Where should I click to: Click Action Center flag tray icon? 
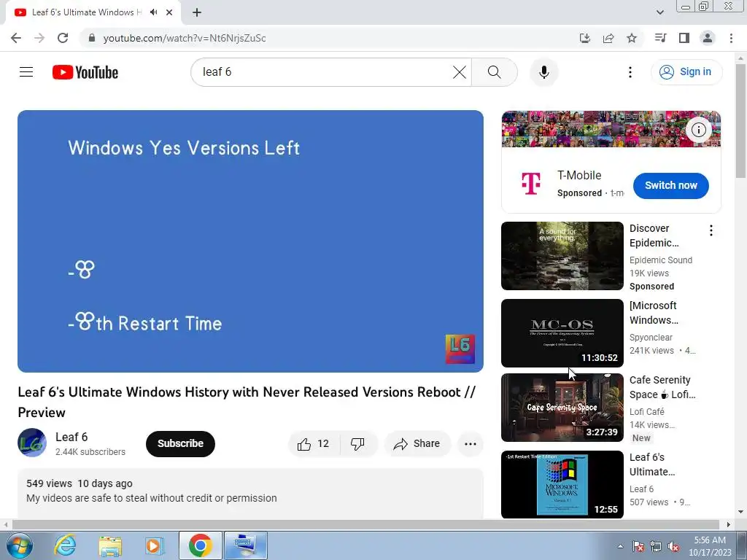[x=638, y=546]
